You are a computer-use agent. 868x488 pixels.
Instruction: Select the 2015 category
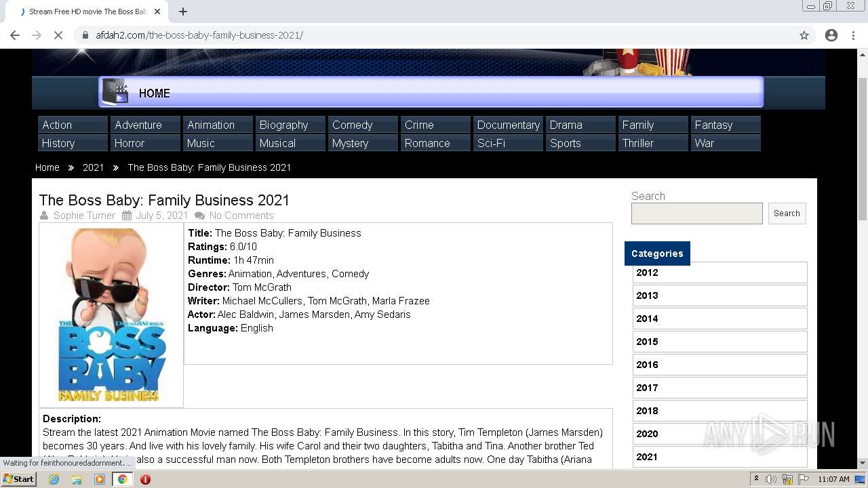[719, 342]
